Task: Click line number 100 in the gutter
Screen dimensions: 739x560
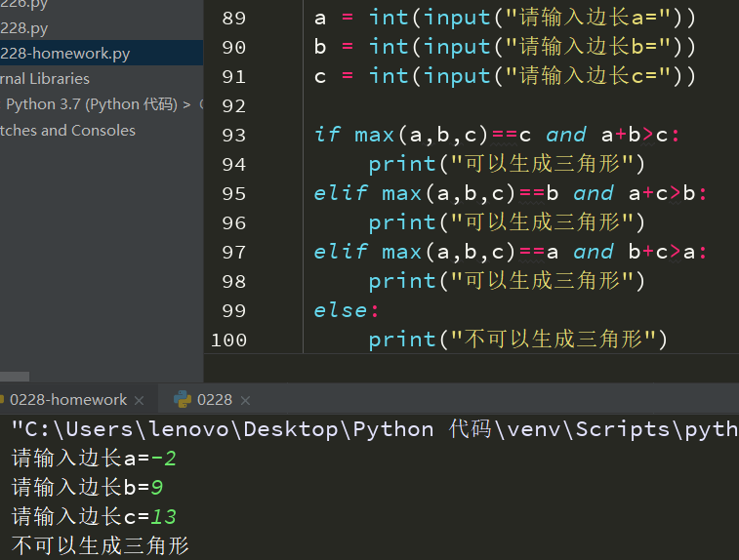Action: pyautogui.click(x=227, y=340)
